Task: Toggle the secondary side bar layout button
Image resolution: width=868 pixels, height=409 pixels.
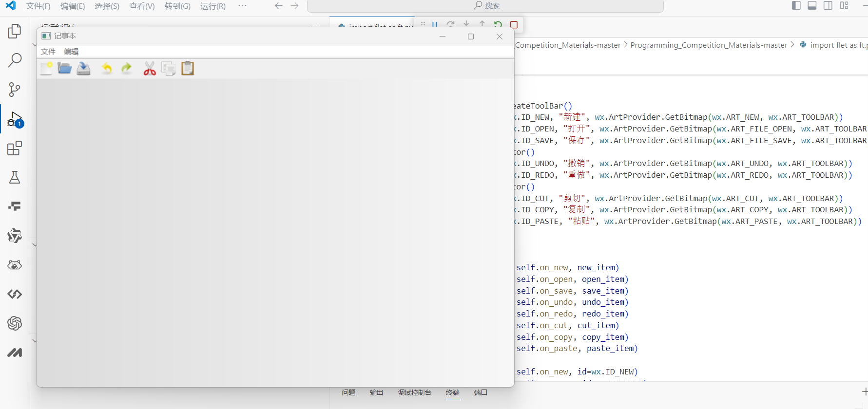Action: 828,6
